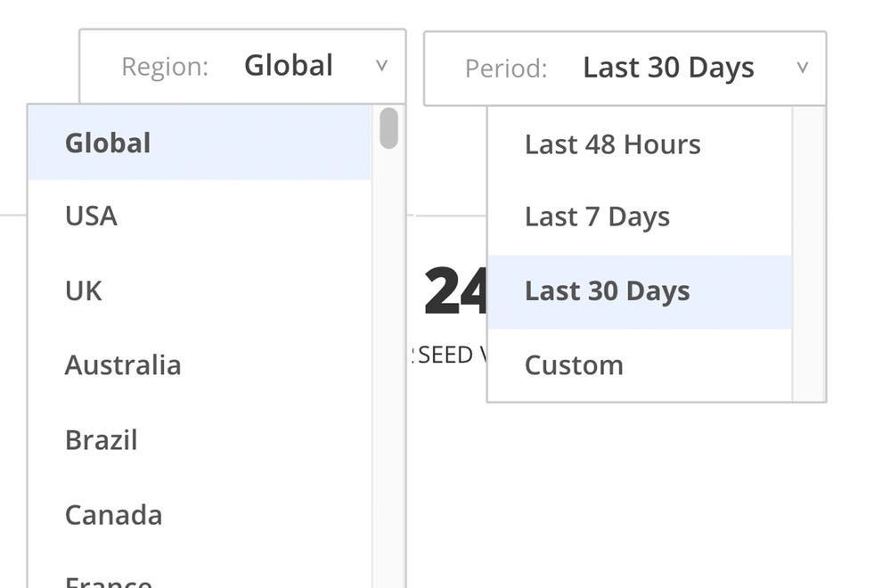The height and width of the screenshot is (588, 882).
Task: Select Canada as the region
Action: tap(113, 514)
